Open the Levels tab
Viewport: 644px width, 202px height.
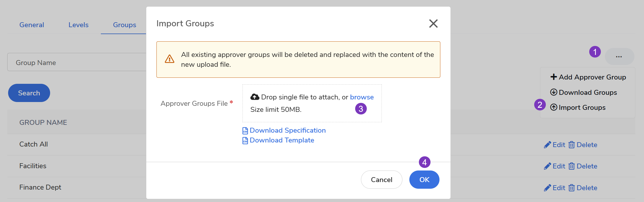click(x=79, y=25)
